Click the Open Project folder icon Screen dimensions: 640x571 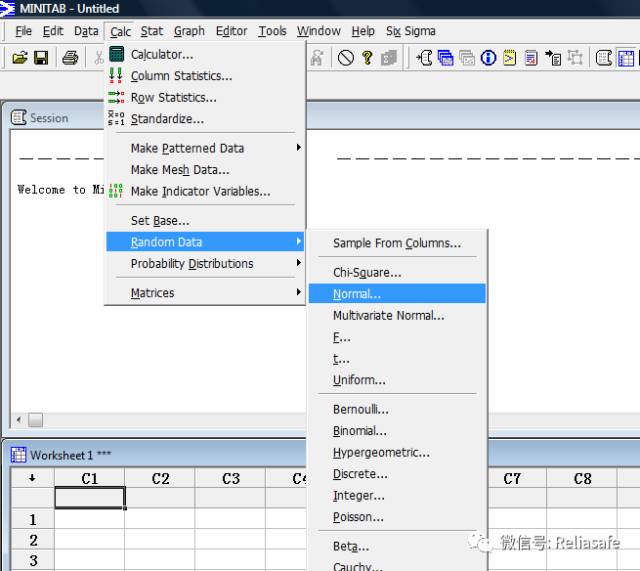pos(20,58)
